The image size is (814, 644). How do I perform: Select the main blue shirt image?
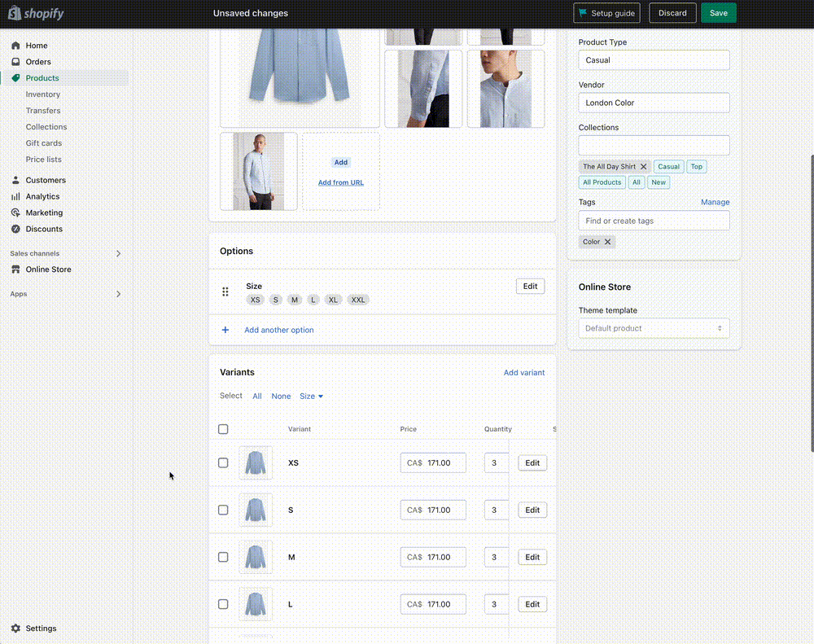pos(300,78)
